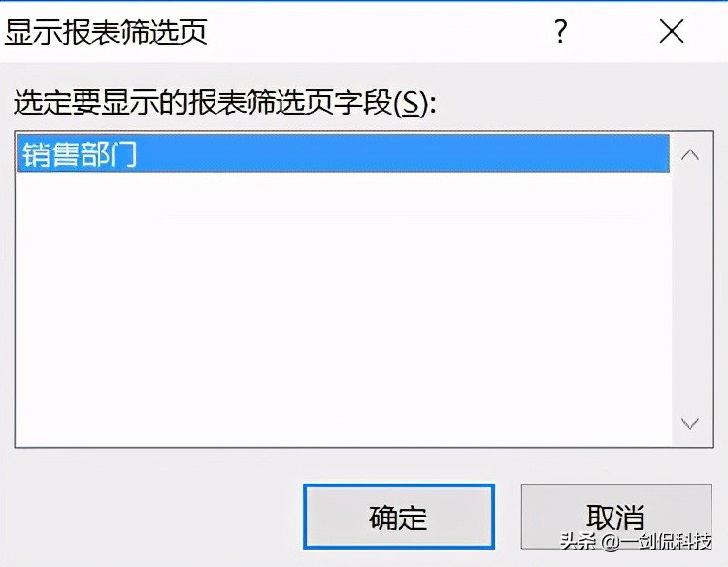The height and width of the screenshot is (567, 728).
Task: Click the vertical scrollbar track between arrows
Action: click(x=691, y=289)
